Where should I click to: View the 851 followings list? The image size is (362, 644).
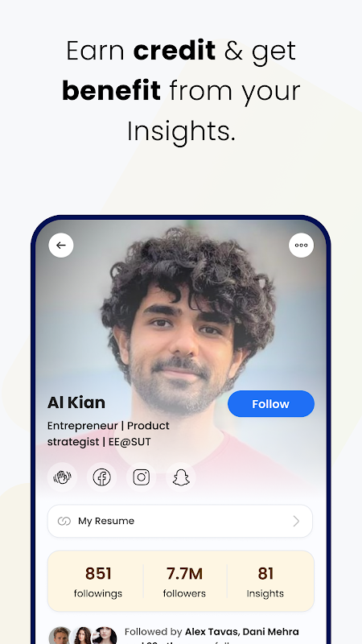(x=98, y=582)
